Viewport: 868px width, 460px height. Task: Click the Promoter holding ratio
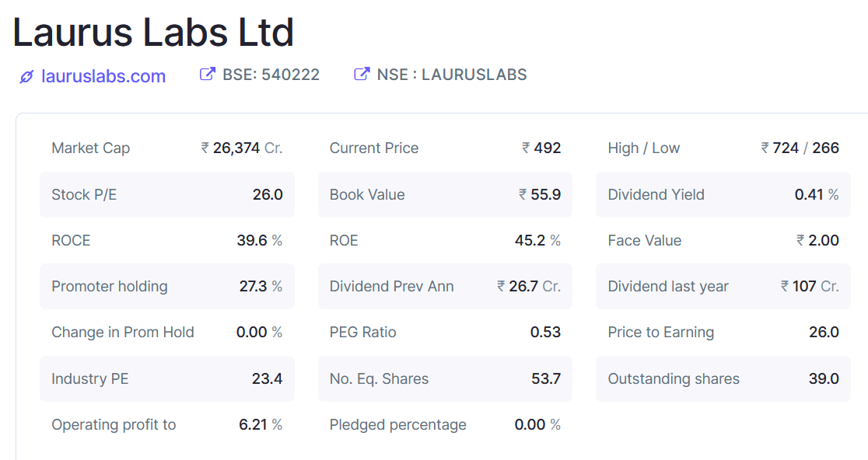pos(166,287)
